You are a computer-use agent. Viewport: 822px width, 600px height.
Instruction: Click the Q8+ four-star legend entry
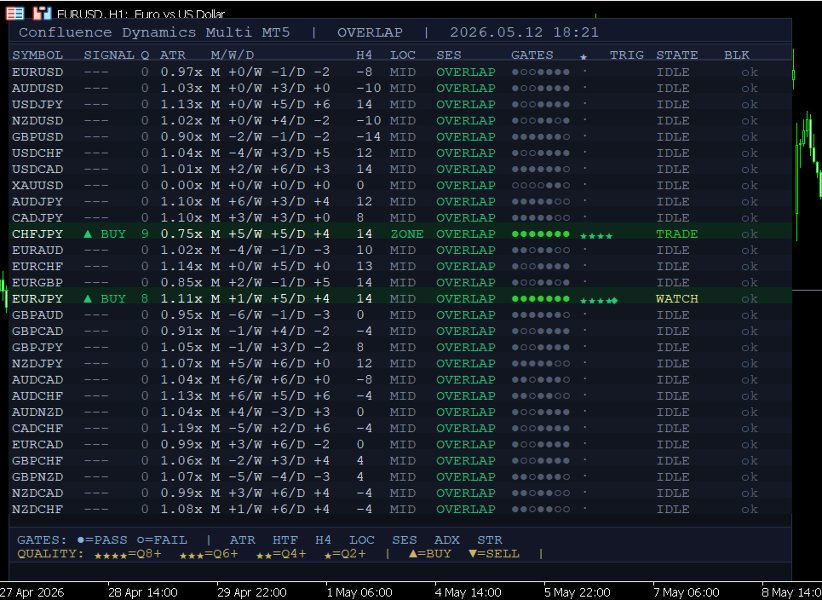(x=127, y=554)
